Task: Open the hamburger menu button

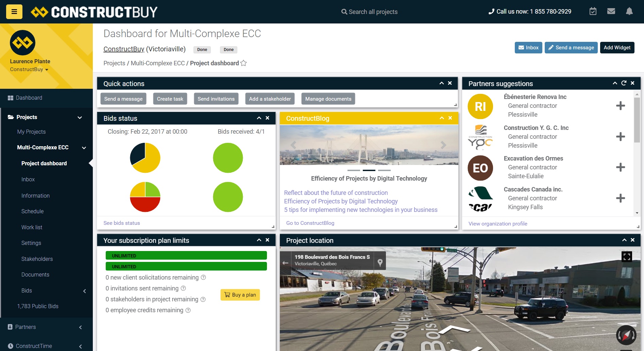Action: coord(14,12)
